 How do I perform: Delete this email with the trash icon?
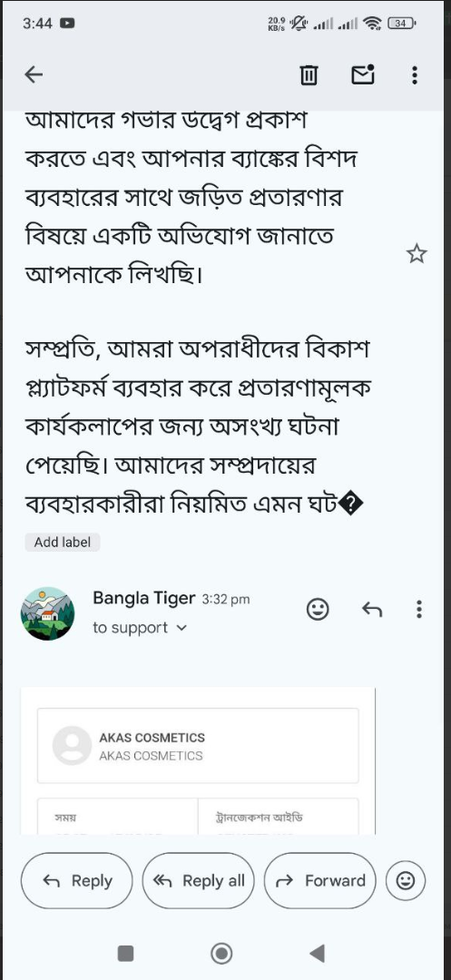(x=309, y=75)
